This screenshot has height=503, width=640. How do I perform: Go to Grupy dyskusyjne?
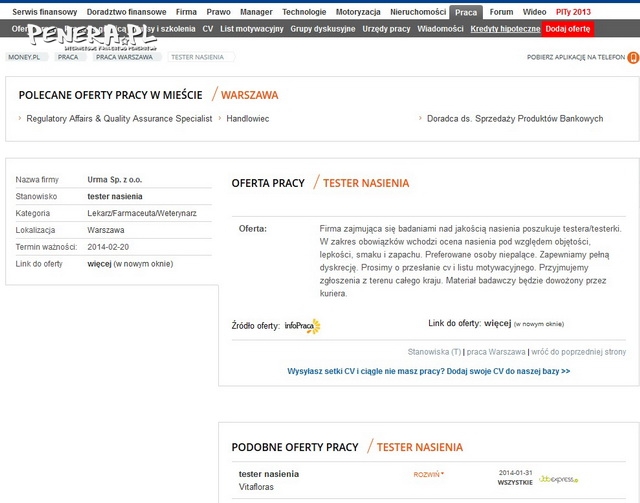click(323, 29)
